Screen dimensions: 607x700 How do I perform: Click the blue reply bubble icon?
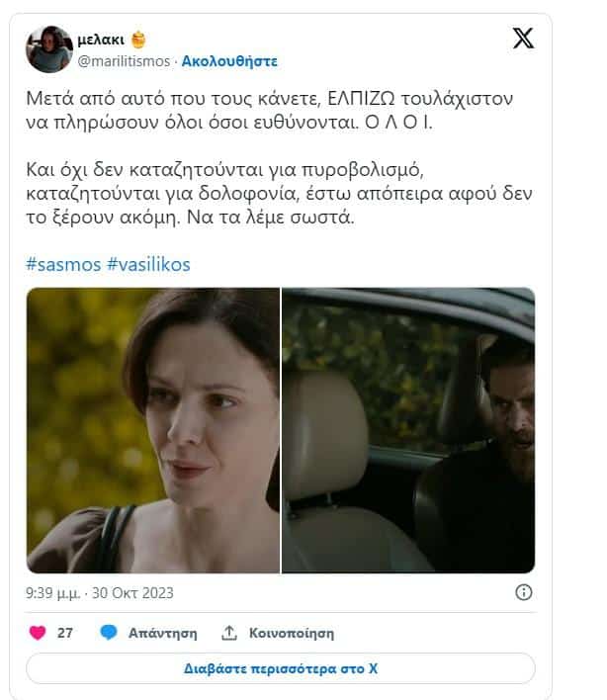point(109,632)
